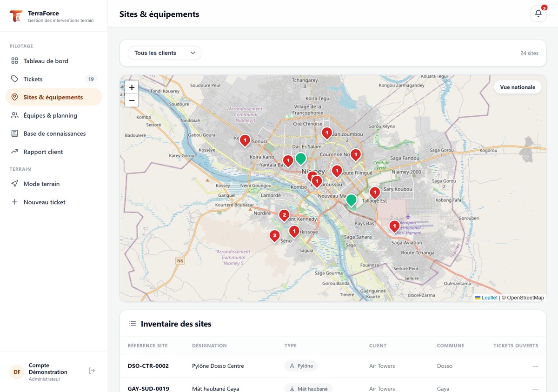Select the red marker 2 near Séno
The height and width of the screenshot is (392, 558).
(274, 236)
